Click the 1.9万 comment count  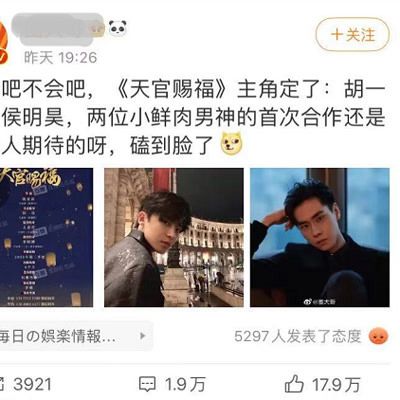(185, 384)
